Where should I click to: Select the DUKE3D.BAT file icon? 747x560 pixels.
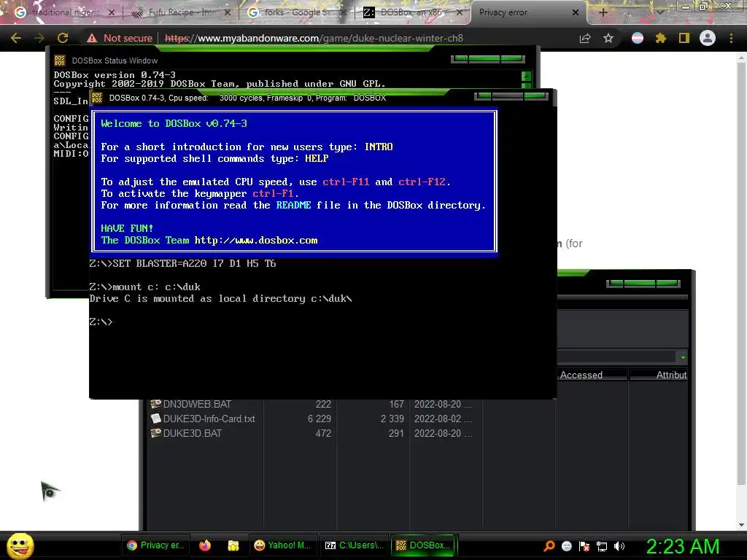tap(156, 433)
